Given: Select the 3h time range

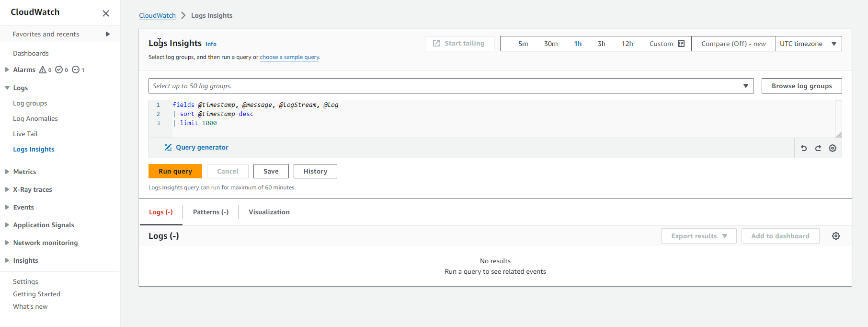Looking at the screenshot, I should click(601, 44).
